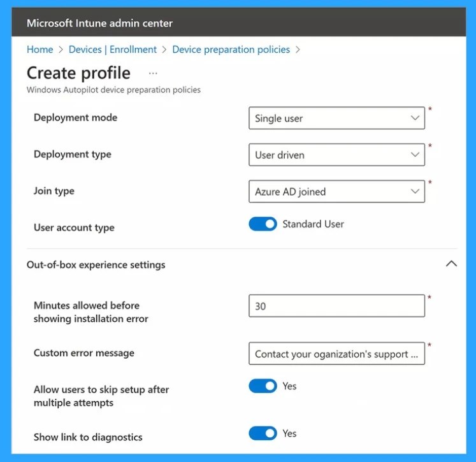This screenshot has height=462, width=476.
Task: Click the Minutes allowed before showing installation error label
Action: [90, 312]
